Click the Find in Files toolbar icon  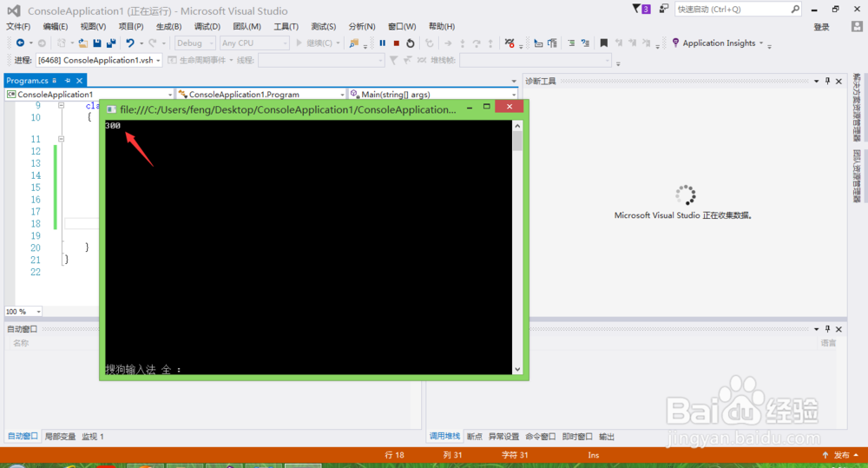[354, 43]
